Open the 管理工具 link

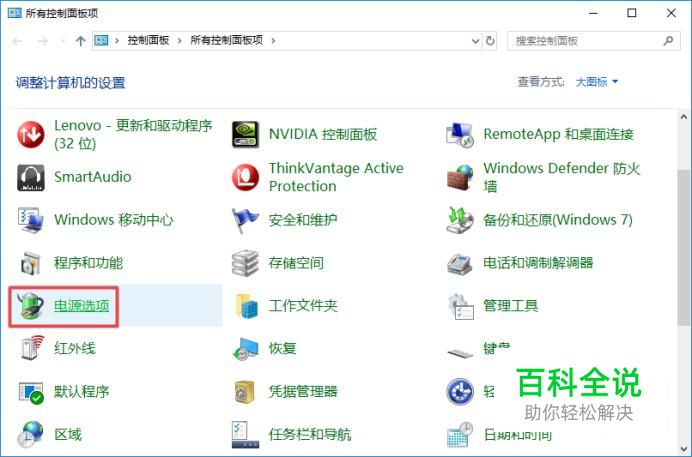coord(511,306)
